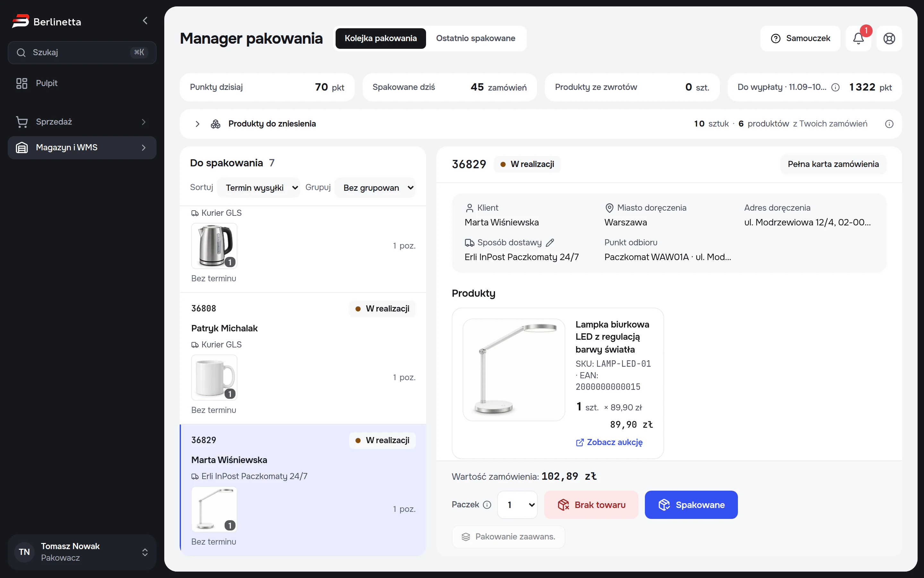This screenshot has width=924, height=578.
Task: Click the white mug thumbnail
Action: (214, 377)
